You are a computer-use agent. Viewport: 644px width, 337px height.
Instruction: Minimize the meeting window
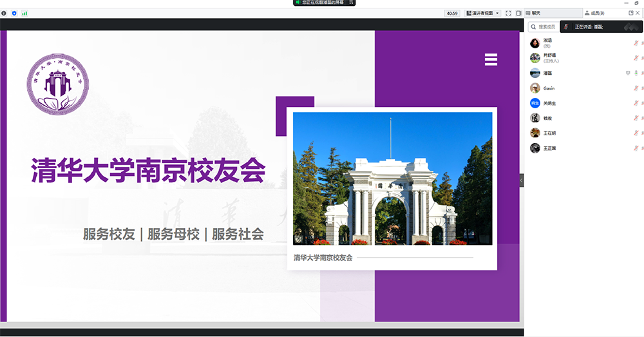(627, 3)
